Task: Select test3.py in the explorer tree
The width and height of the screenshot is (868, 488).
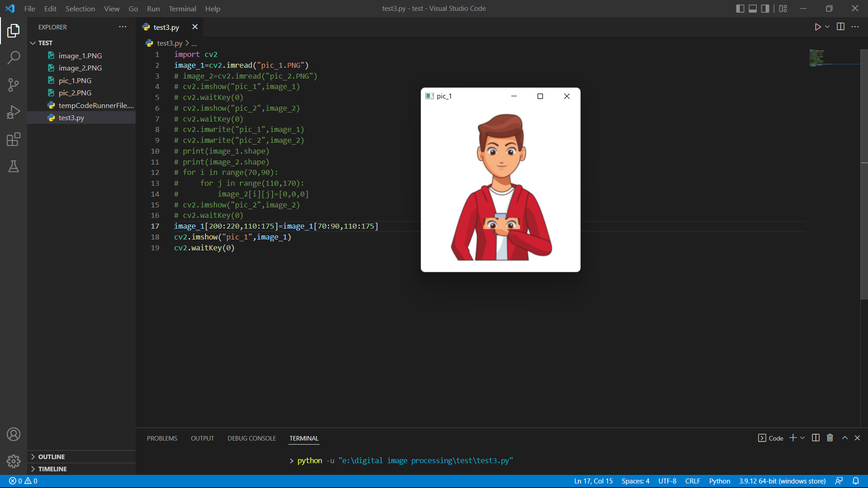Action: (81, 117)
